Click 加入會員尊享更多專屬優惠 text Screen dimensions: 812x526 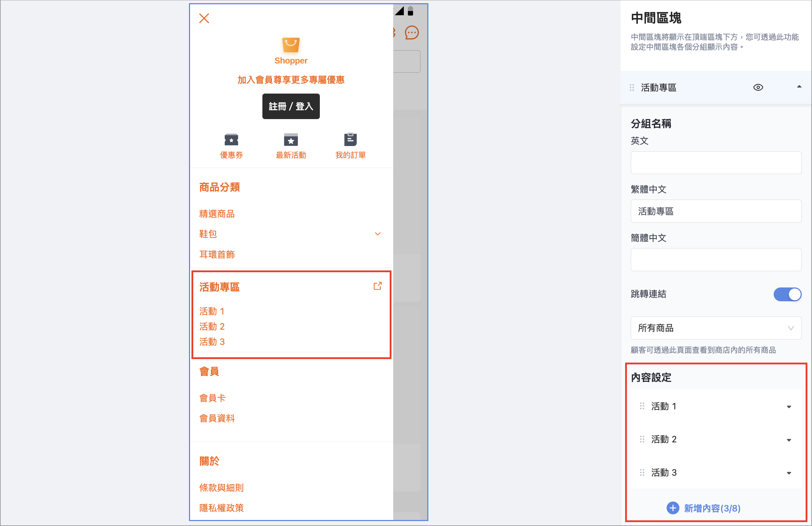click(291, 80)
